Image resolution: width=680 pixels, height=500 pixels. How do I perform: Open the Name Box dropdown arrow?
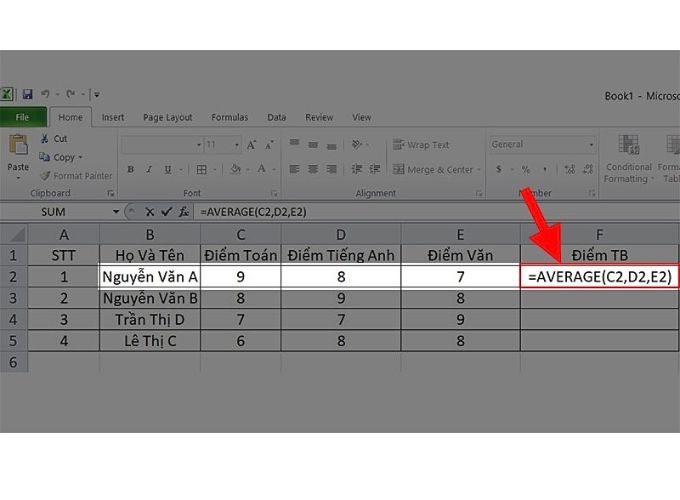click(x=116, y=212)
